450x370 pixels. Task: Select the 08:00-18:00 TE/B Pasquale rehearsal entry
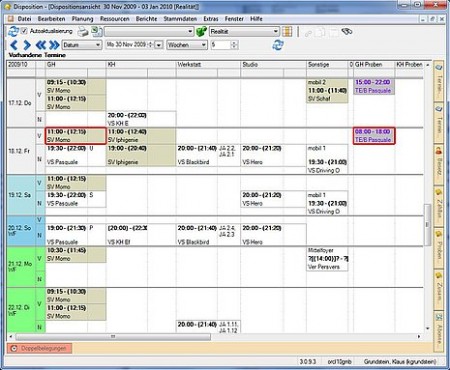point(374,136)
